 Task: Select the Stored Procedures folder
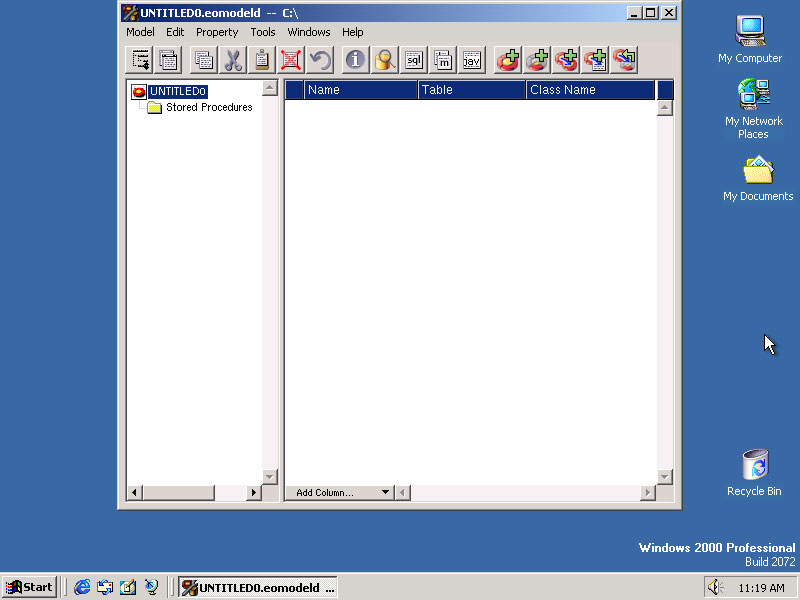[x=209, y=107]
